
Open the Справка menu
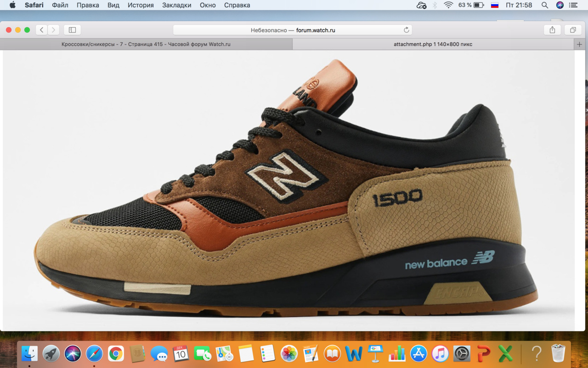237,5
